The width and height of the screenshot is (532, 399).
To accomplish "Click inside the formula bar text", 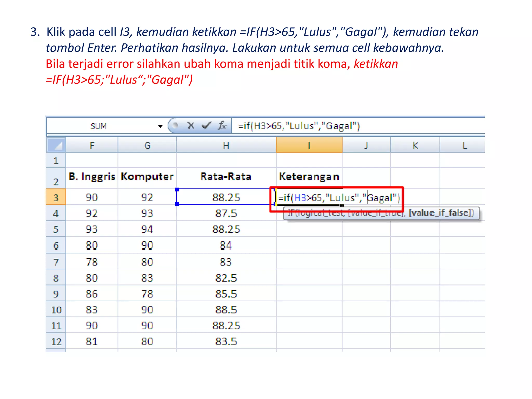I will click(299, 126).
